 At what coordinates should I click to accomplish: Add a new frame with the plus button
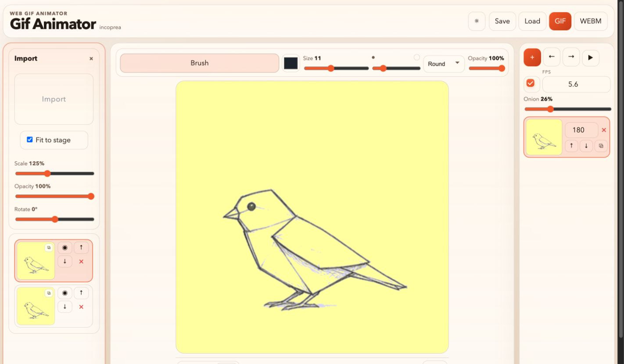pyautogui.click(x=532, y=57)
